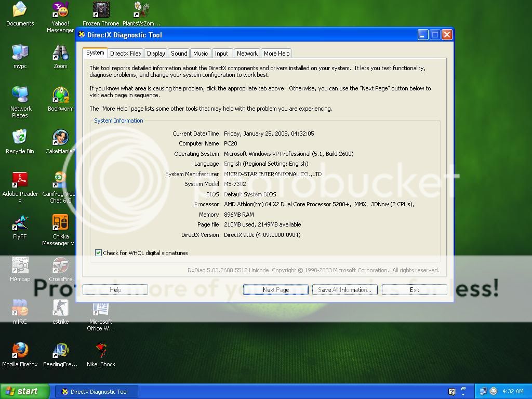Open the Windows start menu
This screenshot has width=532, height=399.
pos(25,392)
